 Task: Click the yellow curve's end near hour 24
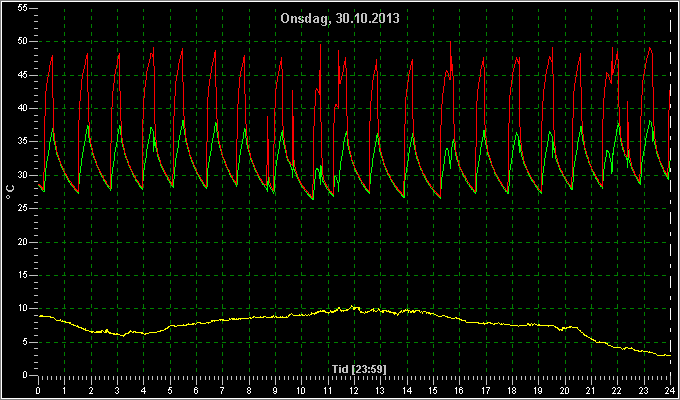pos(668,355)
